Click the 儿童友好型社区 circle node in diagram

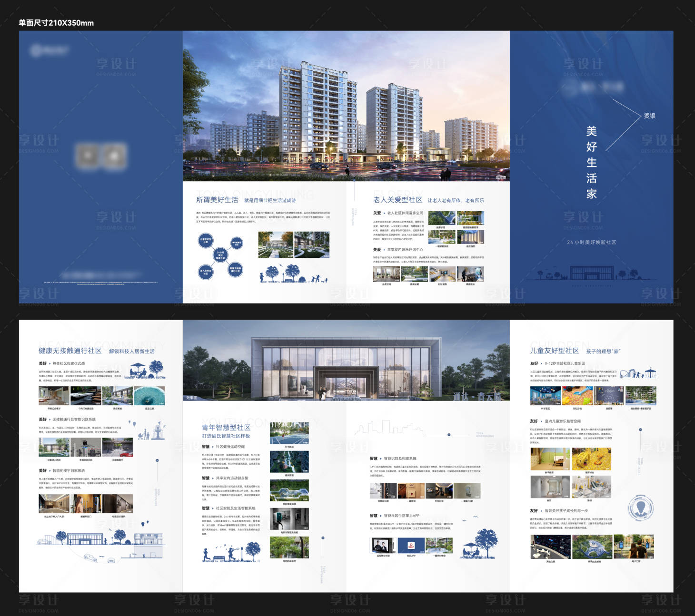206,241
